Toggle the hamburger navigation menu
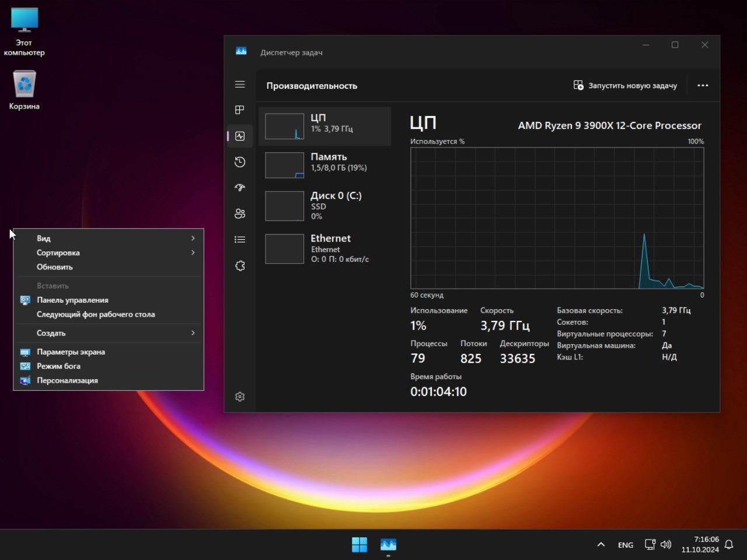 (x=240, y=85)
